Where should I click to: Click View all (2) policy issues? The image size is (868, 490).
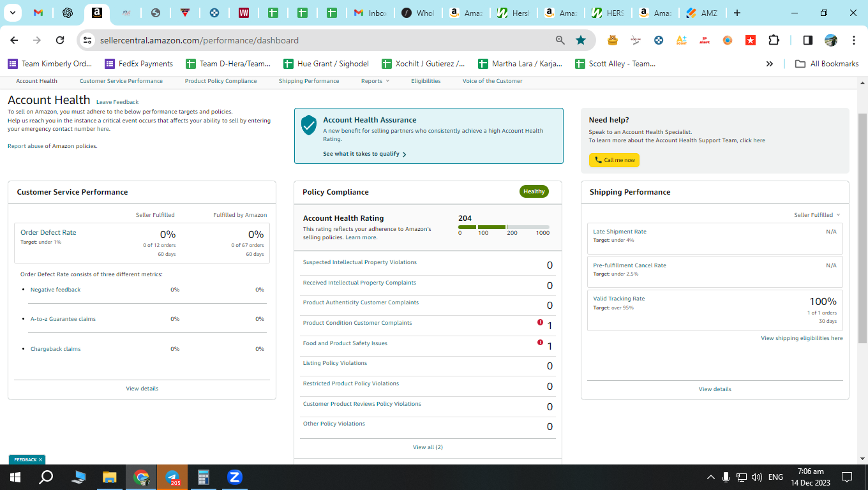click(x=428, y=447)
